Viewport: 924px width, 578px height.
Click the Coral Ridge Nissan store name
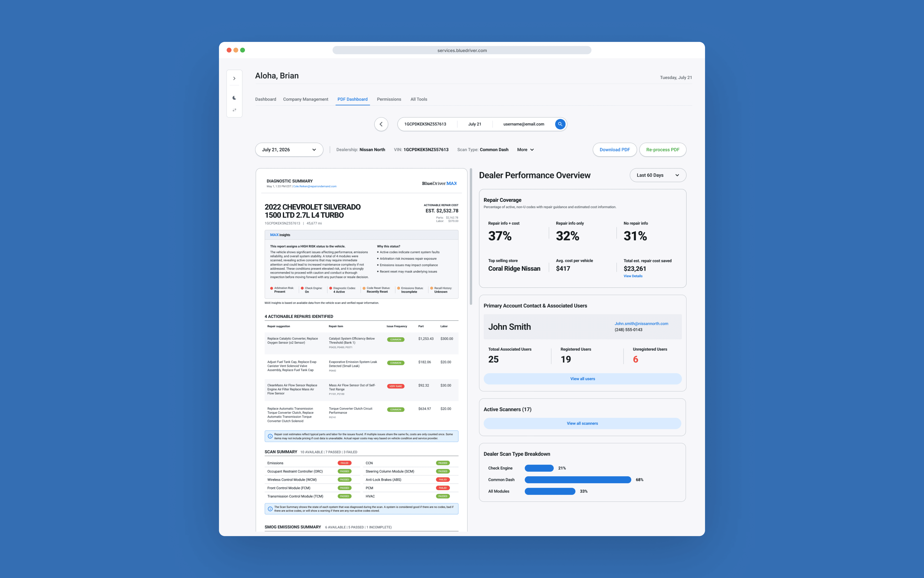[514, 269]
